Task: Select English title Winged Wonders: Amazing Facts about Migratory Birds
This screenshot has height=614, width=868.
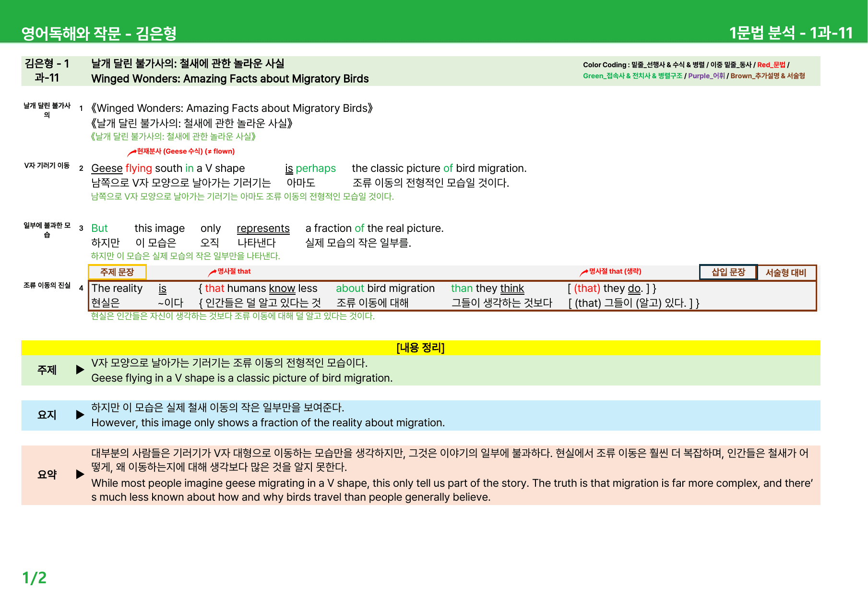Action: point(230,79)
